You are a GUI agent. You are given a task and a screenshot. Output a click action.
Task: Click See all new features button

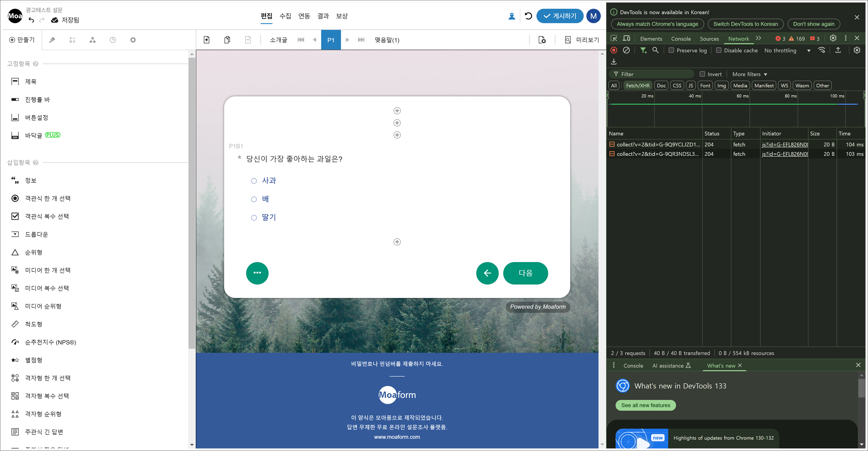coord(645,405)
